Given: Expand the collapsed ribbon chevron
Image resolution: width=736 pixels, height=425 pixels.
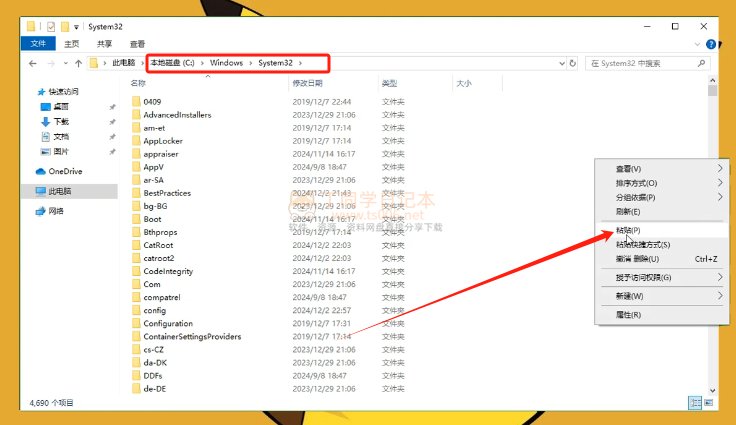Looking at the screenshot, I should click(699, 44).
